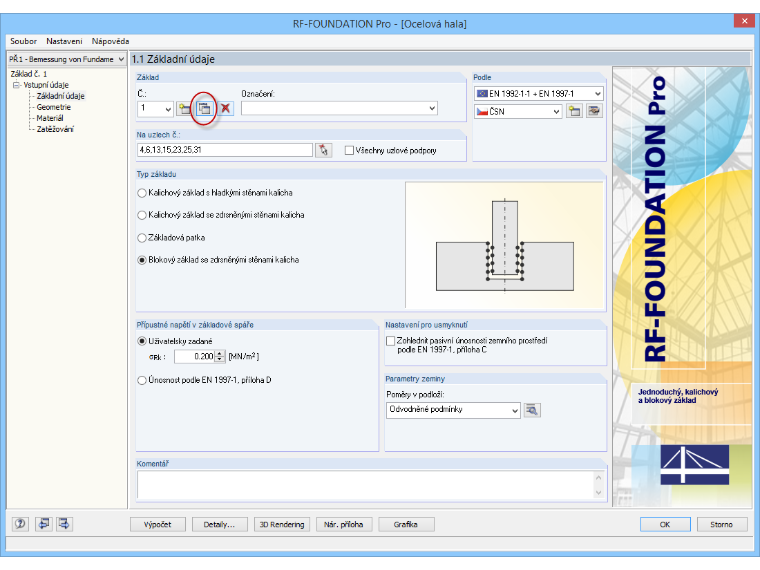Viewport: 760px width, 570px height.
Task: Open the Soubor menu
Action: [23, 41]
